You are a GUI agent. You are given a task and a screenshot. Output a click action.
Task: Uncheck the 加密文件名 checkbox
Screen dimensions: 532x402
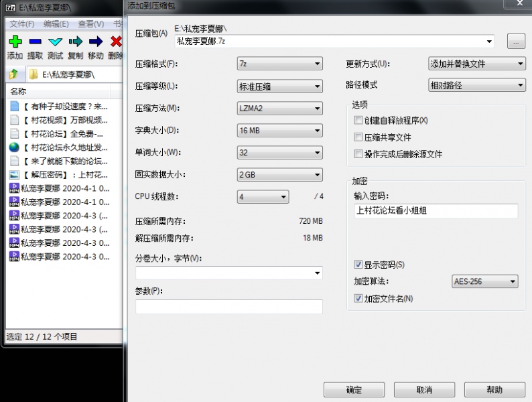point(358,298)
